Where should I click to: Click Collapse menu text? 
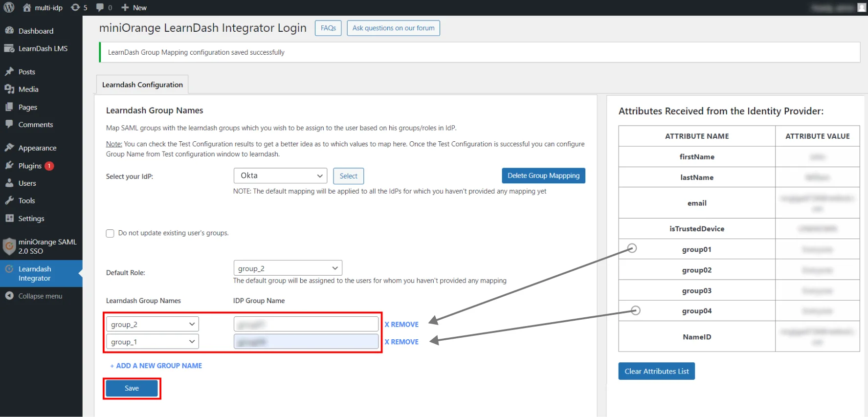[40, 296]
